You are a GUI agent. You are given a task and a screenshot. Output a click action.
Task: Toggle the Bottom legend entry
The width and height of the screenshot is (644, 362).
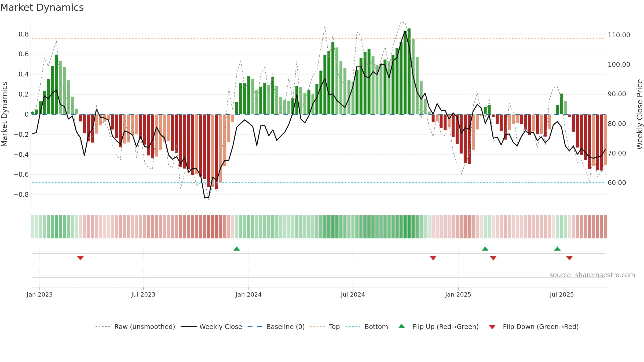tap(367, 327)
